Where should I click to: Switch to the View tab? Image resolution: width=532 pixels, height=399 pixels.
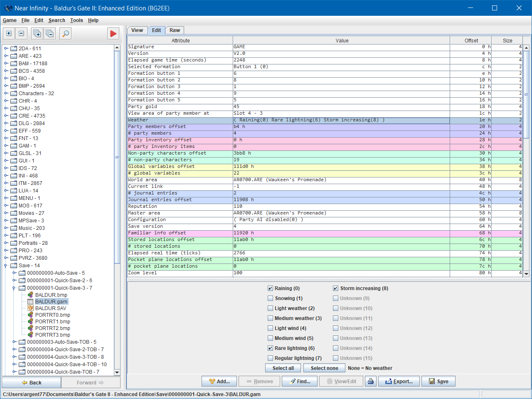click(137, 30)
